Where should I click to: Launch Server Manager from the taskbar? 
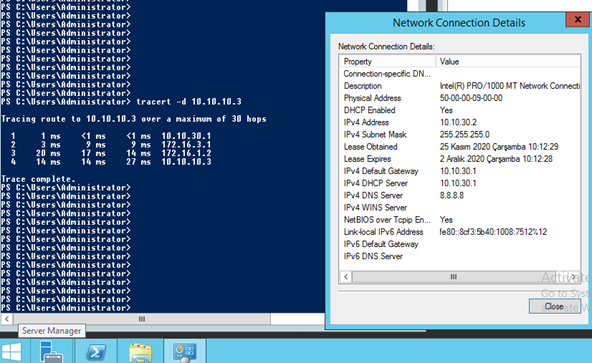pos(51,352)
